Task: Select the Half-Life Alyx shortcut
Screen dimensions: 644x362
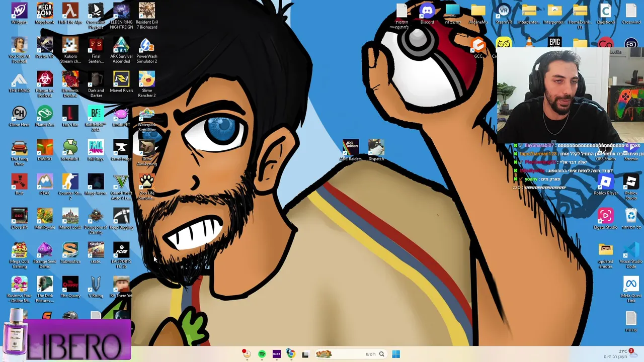Action: click(70, 14)
